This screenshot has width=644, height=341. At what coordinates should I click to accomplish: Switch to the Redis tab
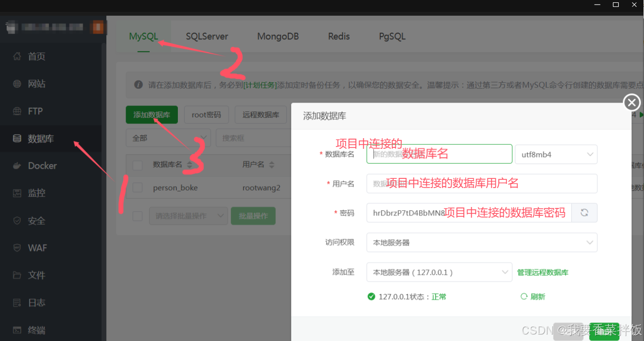click(x=339, y=37)
